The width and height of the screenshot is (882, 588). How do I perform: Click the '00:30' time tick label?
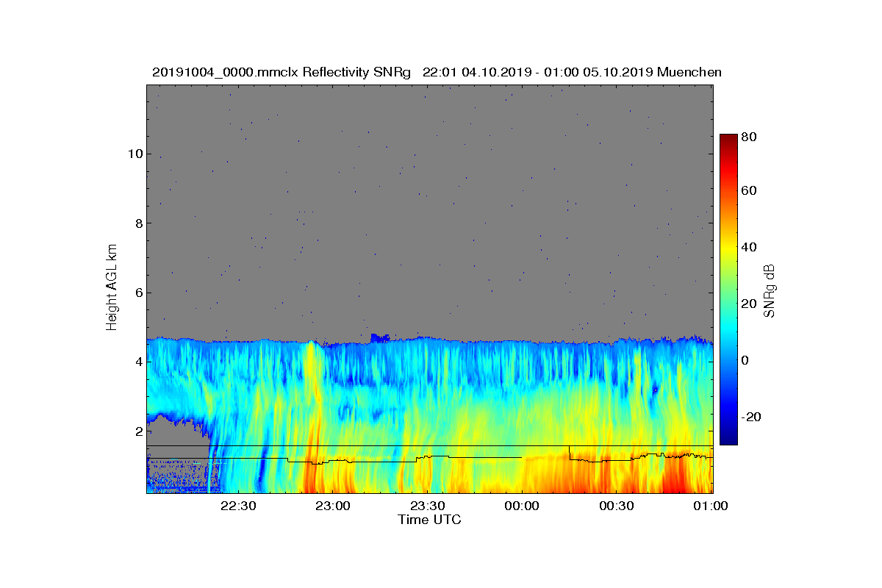point(617,506)
